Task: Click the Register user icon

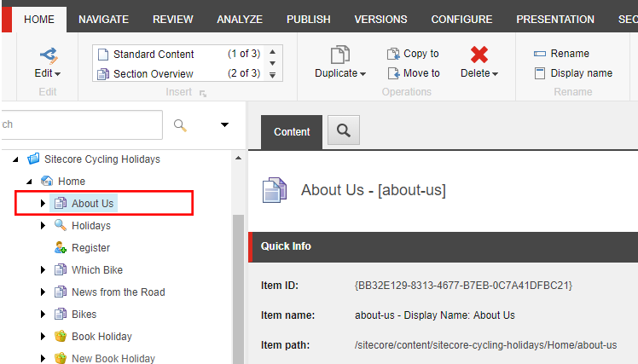Action: (61, 248)
